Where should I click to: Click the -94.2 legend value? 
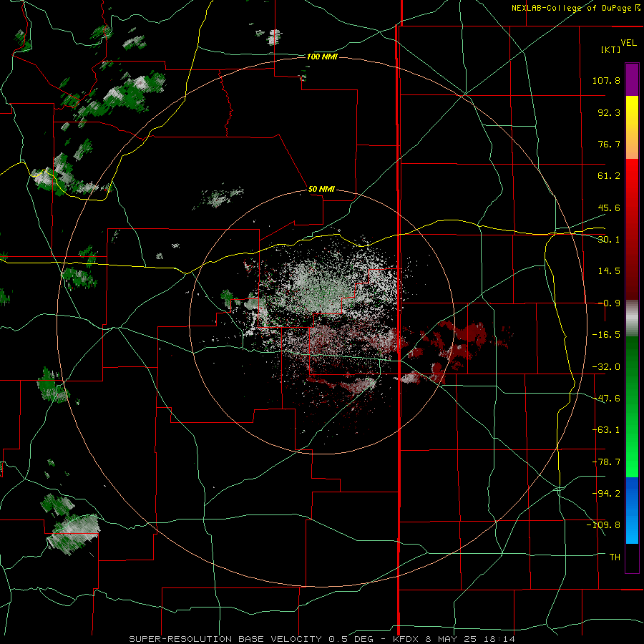[x=606, y=493]
